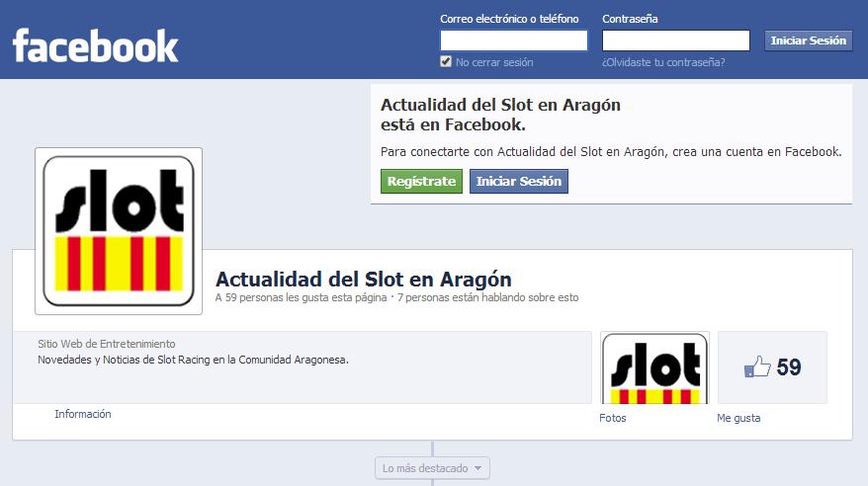Open the 'Lo más destacado' dropdown
Image resolution: width=868 pixels, height=486 pixels.
point(432,468)
